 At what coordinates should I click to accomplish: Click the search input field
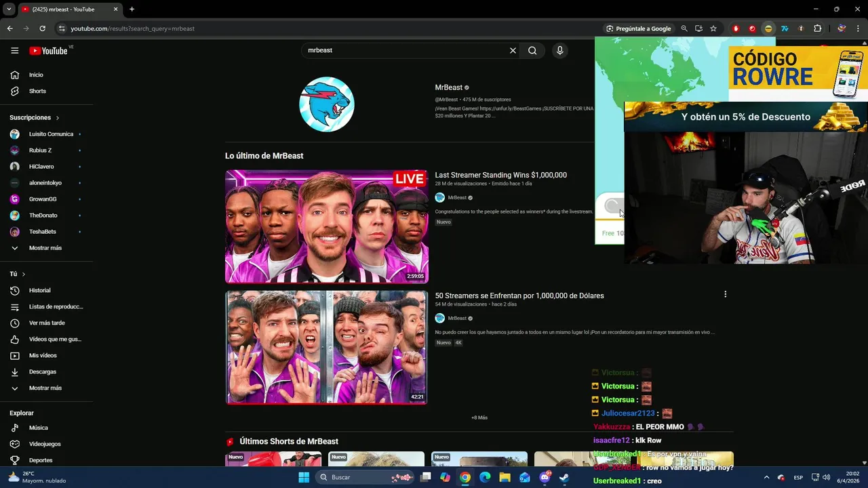coord(406,50)
